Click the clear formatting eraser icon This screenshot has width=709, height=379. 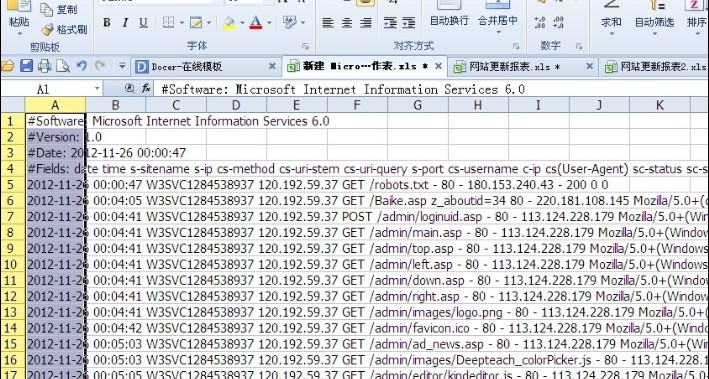289,22
